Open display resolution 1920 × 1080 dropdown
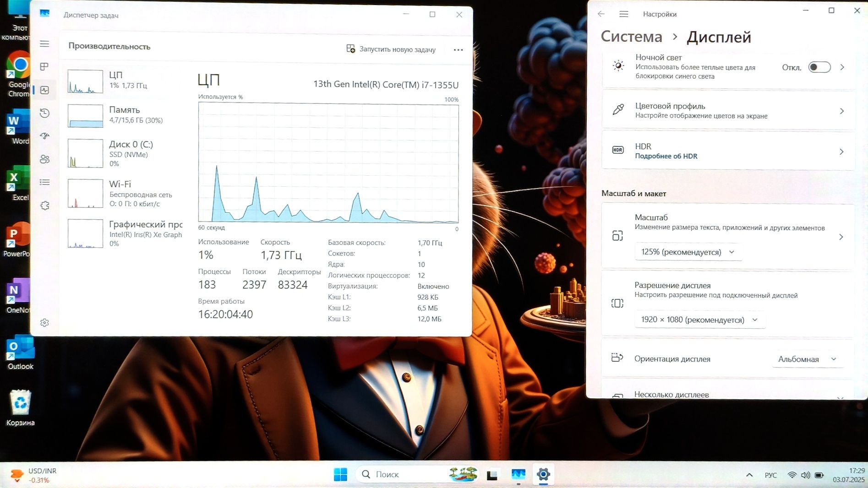This screenshot has width=868, height=488. (699, 320)
